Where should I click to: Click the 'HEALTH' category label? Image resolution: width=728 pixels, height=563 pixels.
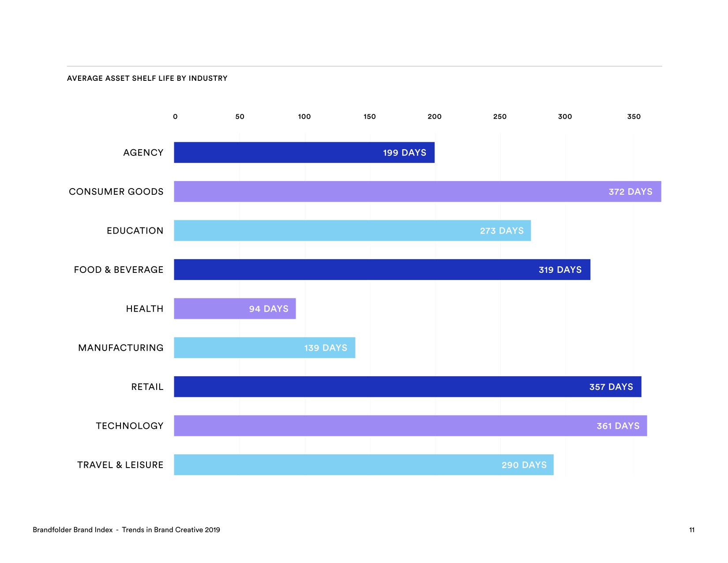pos(145,309)
